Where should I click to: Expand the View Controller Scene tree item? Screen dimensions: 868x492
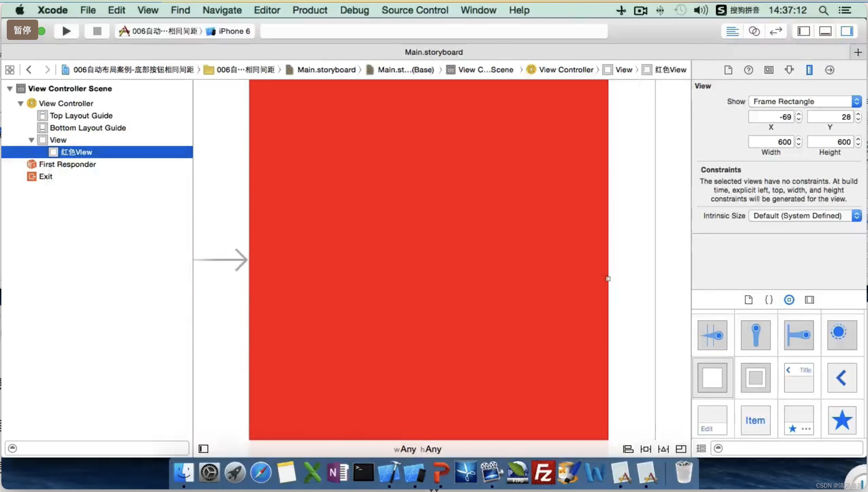coord(9,88)
